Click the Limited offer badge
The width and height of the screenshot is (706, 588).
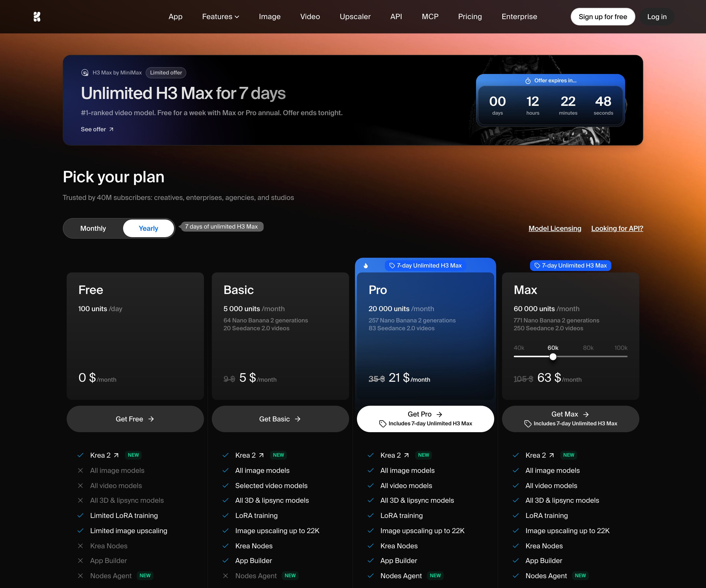[x=166, y=73]
